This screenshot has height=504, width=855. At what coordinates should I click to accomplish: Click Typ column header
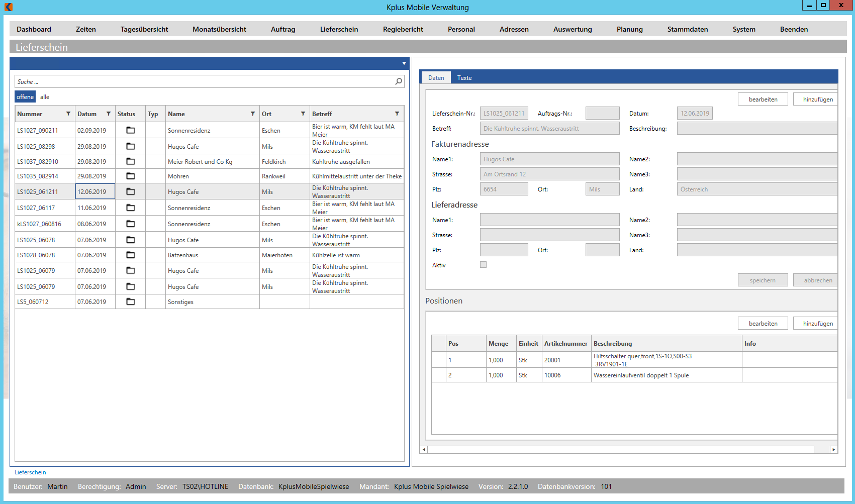[x=155, y=114]
